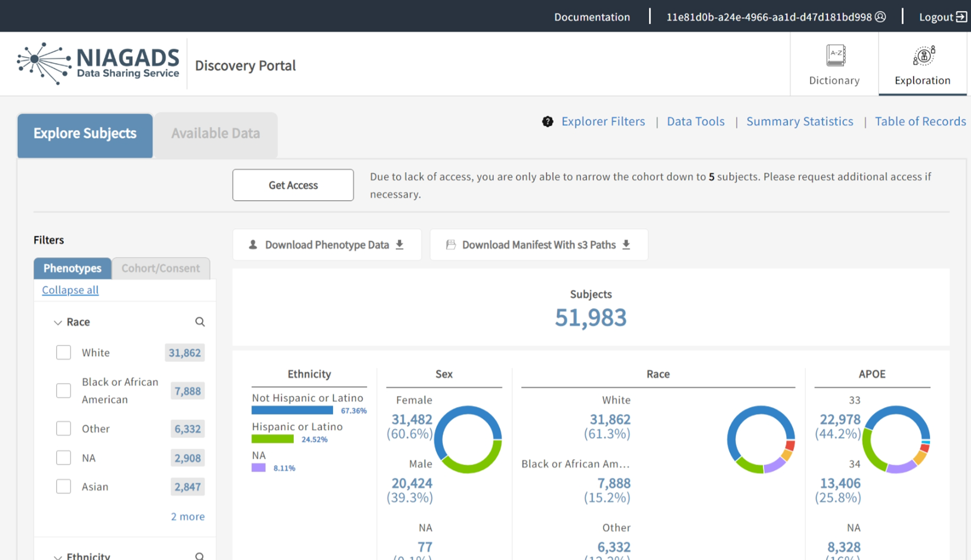The height and width of the screenshot is (560, 971).
Task: Click the NIAGADS logo
Action: pyautogui.click(x=97, y=63)
